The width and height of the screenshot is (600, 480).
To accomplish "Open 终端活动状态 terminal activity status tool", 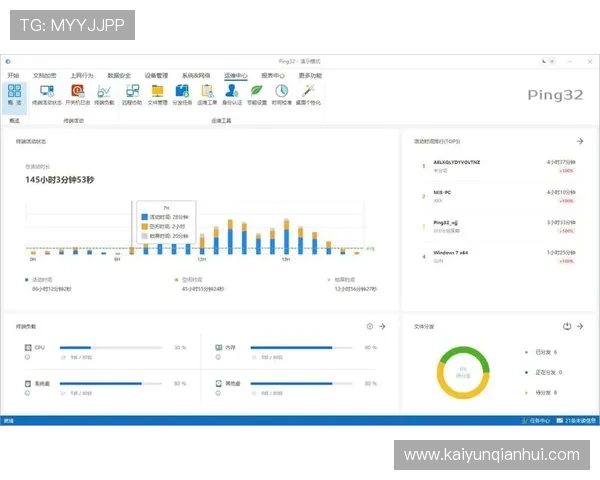I will coord(46,94).
